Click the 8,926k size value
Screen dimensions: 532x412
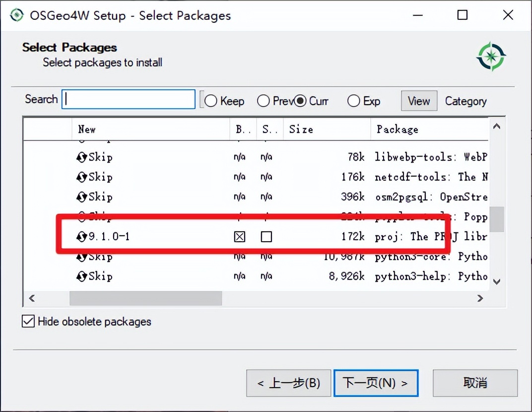(x=347, y=276)
